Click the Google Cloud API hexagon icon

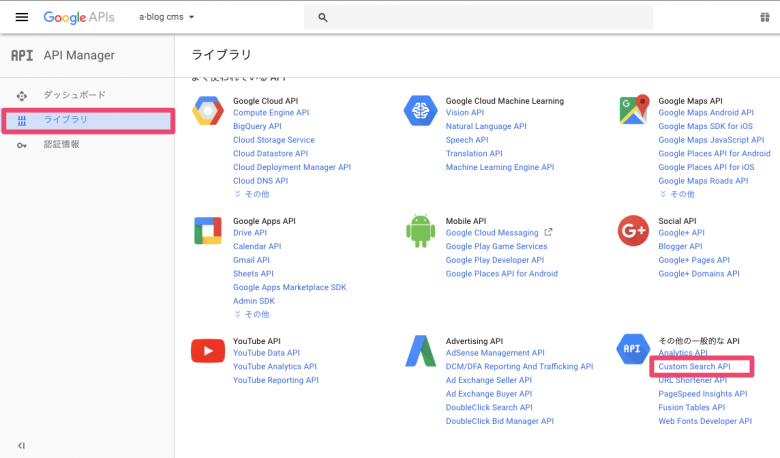(x=208, y=110)
